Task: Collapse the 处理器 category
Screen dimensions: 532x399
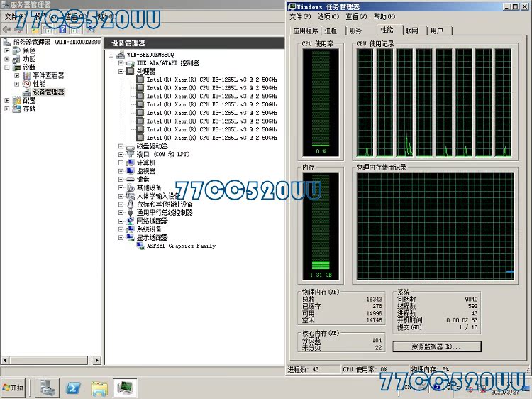Action: 121,71
